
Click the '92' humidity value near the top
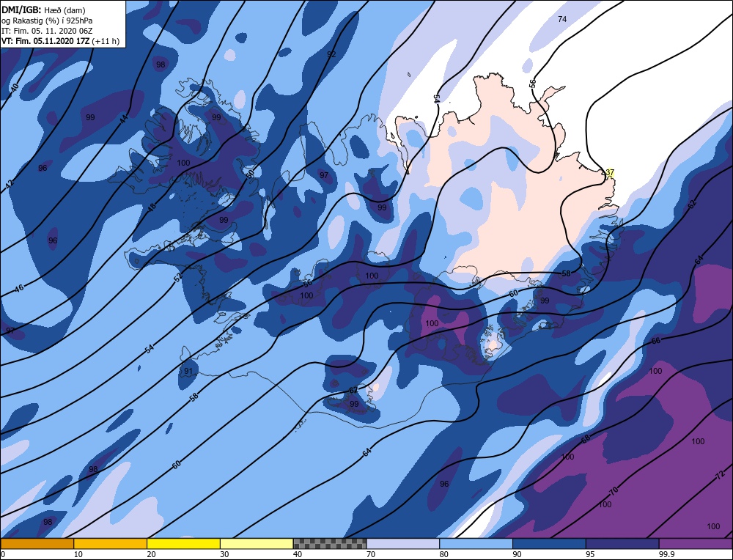click(x=331, y=55)
